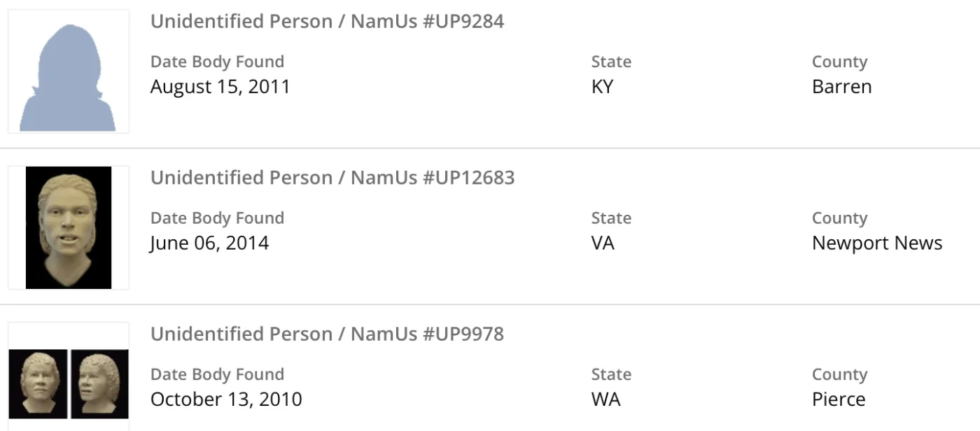Screen dimensions: 980x431
Task: Click the Pierce county value
Action: tap(839, 400)
